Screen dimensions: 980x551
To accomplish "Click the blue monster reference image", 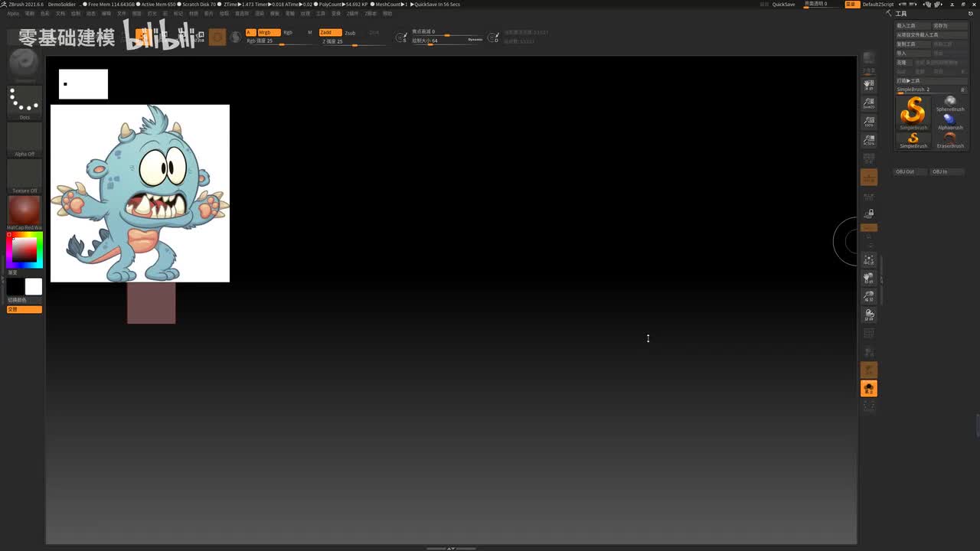I will pyautogui.click(x=140, y=194).
